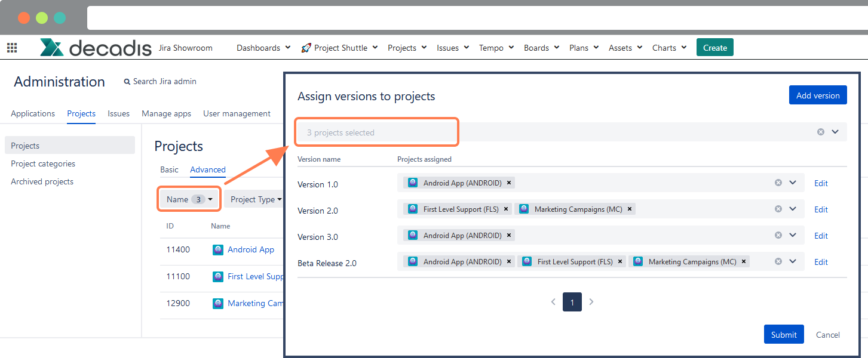Click the magnifier icon beside Search Jira admin
868x358 pixels.
[x=126, y=81]
